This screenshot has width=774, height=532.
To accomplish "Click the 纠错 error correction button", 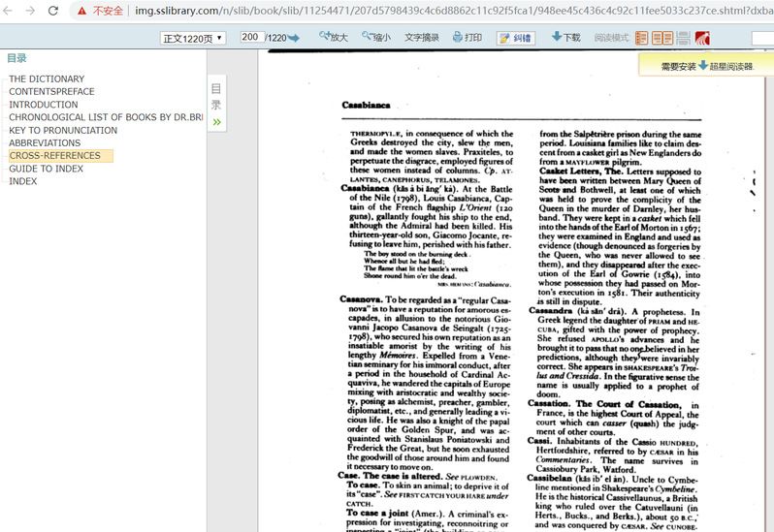I will (x=516, y=38).
